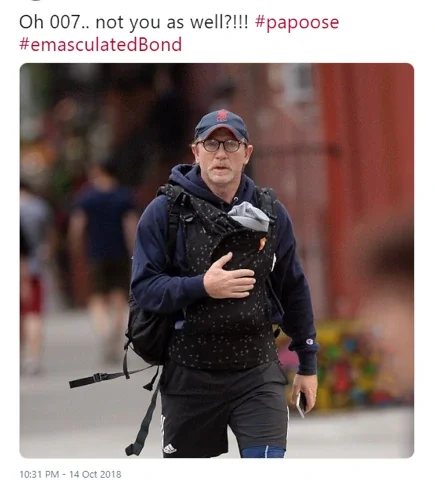Click the gray baby hat in the carrier
This screenshot has height=480, width=435.
[249, 216]
